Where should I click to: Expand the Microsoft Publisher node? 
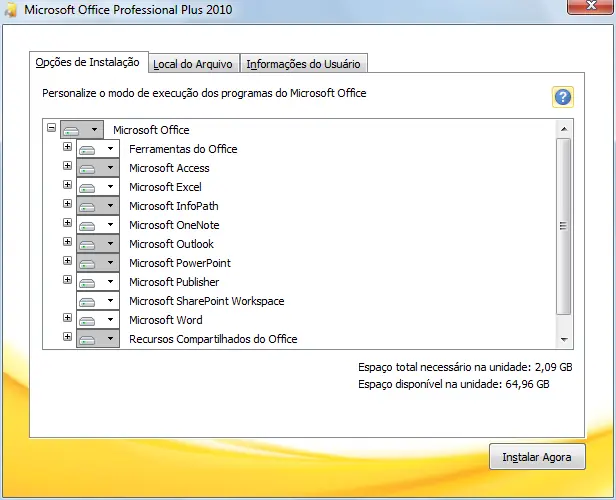pos(68,280)
